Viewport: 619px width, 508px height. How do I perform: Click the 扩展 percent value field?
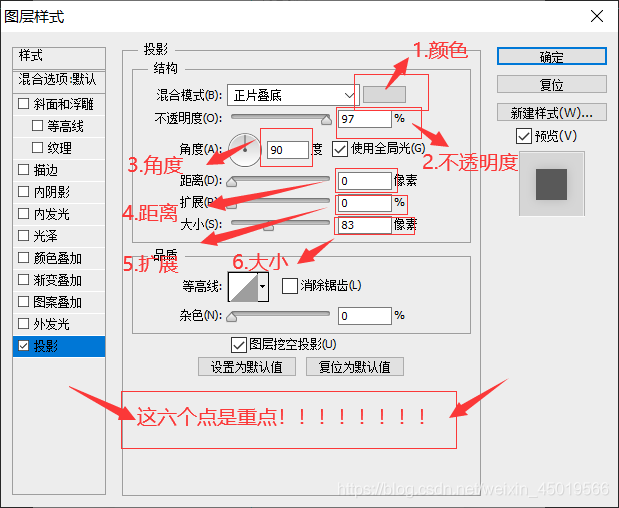tap(364, 203)
